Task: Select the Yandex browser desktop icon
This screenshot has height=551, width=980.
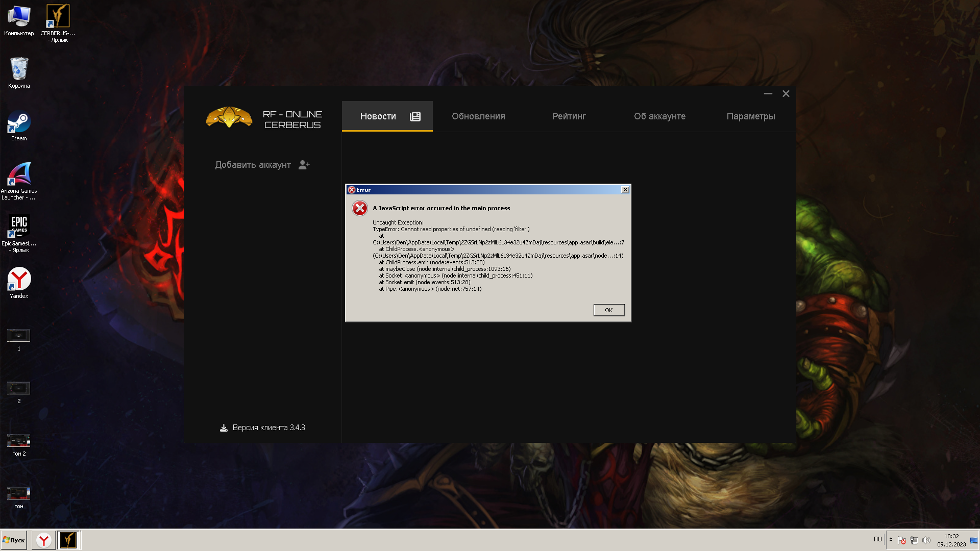Action: pyautogui.click(x=19, y=283)
